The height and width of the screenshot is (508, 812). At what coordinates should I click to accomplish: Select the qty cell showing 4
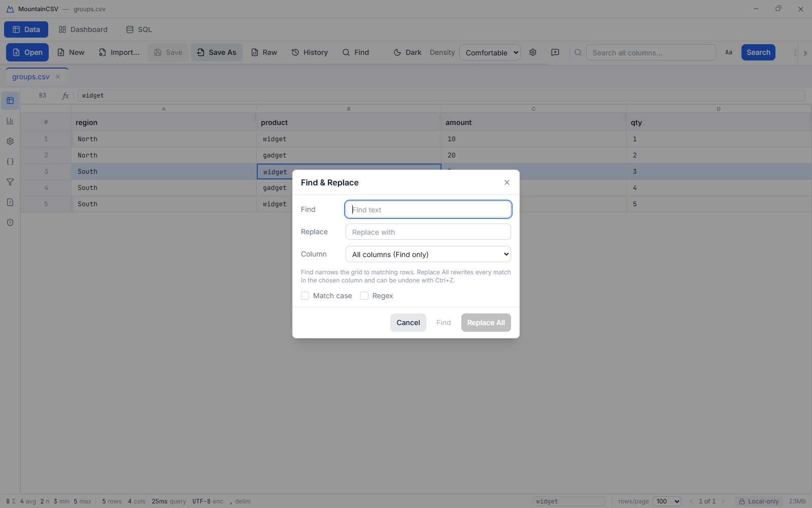point(719,188)
